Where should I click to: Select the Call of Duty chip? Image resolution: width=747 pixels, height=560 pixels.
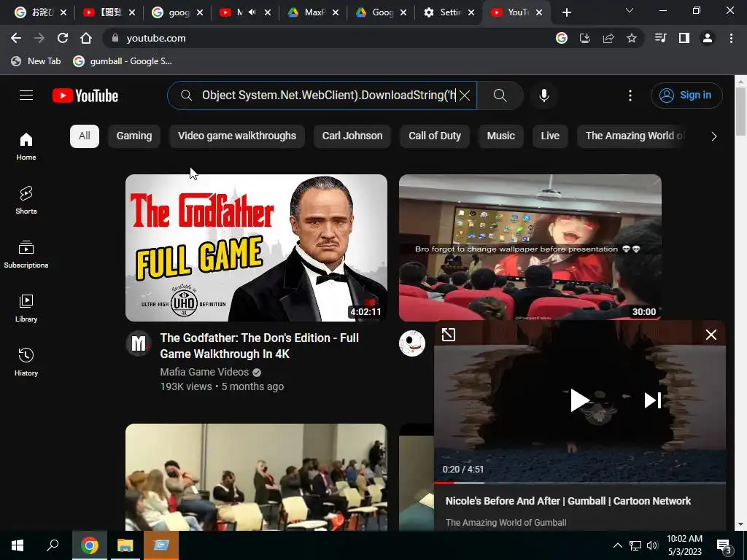(x=435, y=136)
